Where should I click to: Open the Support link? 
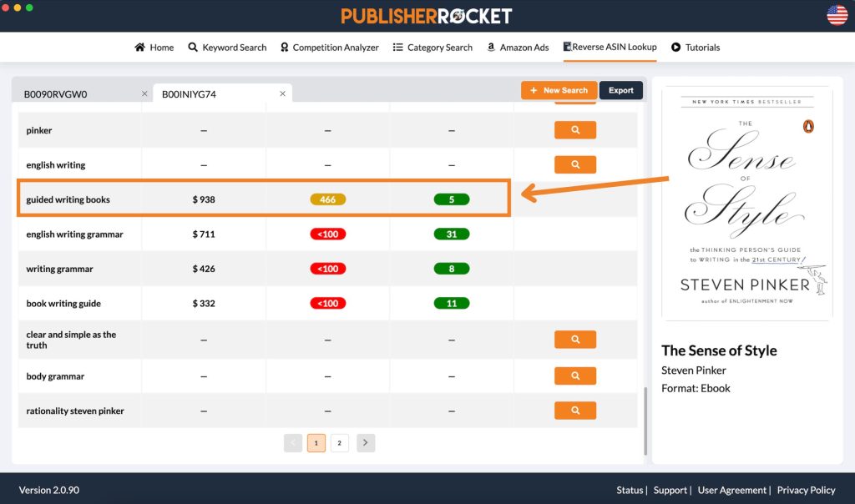(x=670, y=490)
